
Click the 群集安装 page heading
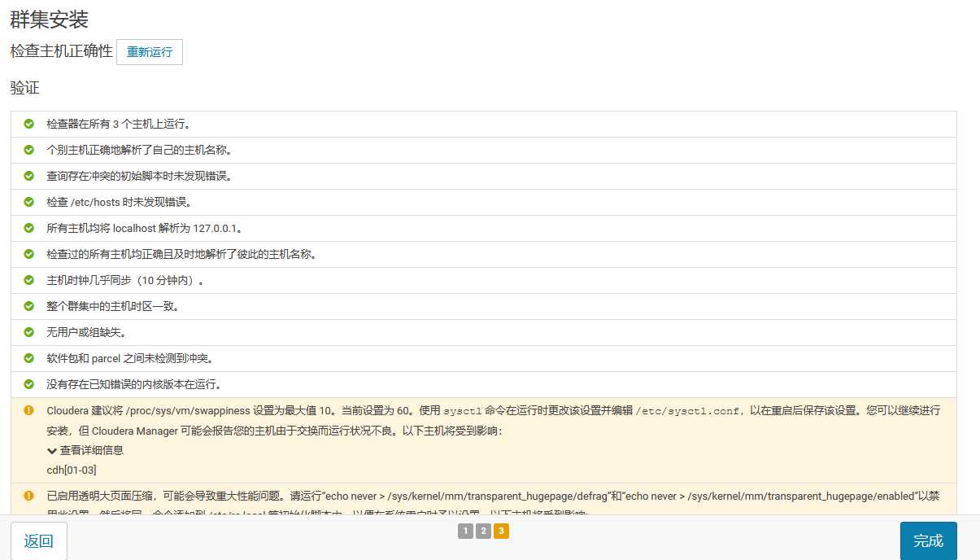[49, 19]
